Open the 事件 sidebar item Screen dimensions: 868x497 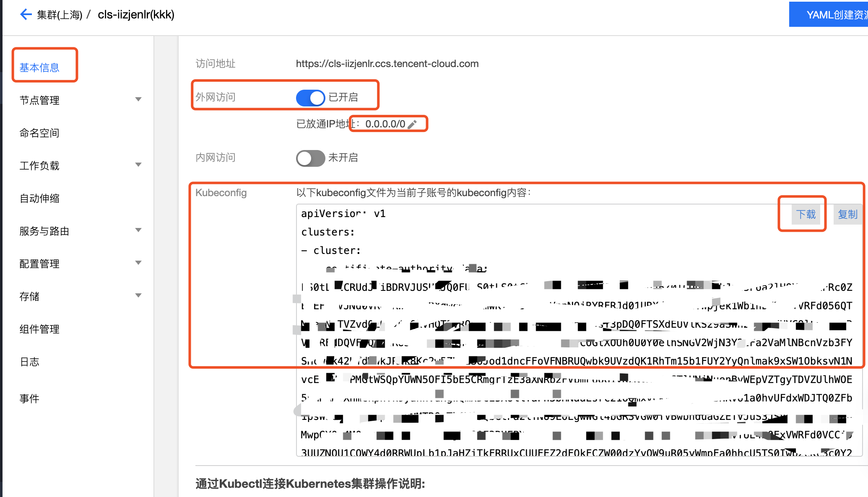point(29,399)
